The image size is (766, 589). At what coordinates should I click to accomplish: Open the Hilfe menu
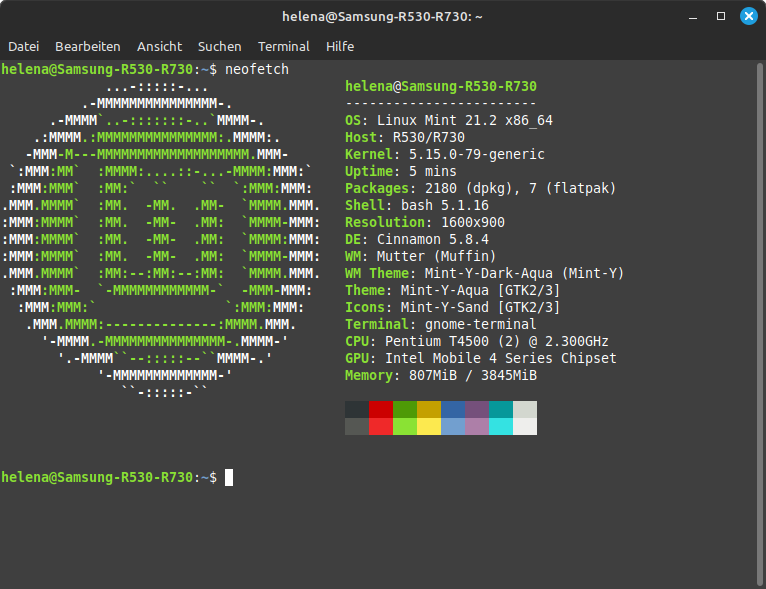point(340,46)
